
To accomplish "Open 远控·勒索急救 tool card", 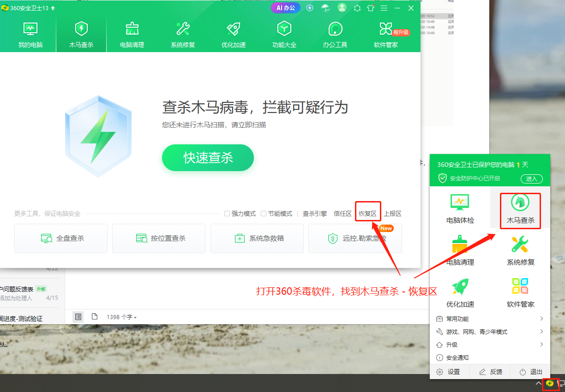I will click(355, 238).
